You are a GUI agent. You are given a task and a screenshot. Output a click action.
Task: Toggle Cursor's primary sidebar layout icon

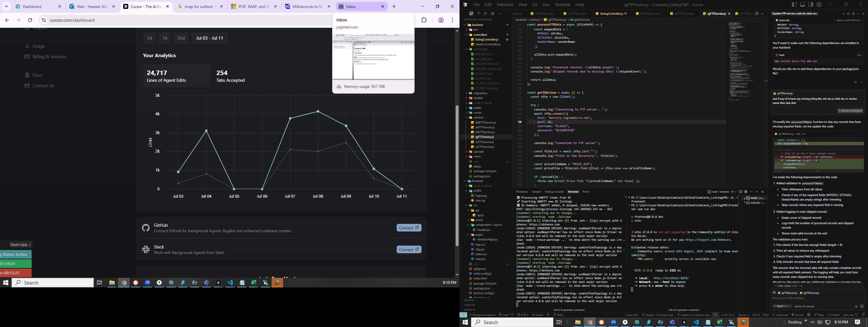coord(794,5)
